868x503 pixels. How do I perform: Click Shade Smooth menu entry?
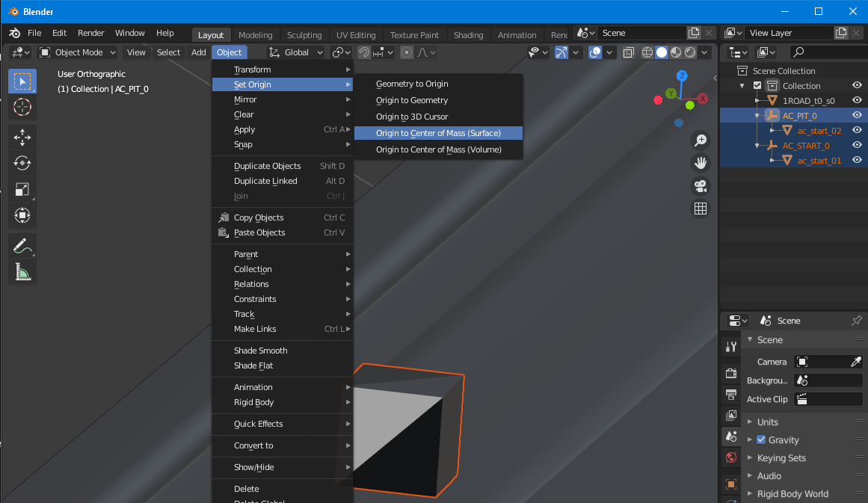[283, 351]
